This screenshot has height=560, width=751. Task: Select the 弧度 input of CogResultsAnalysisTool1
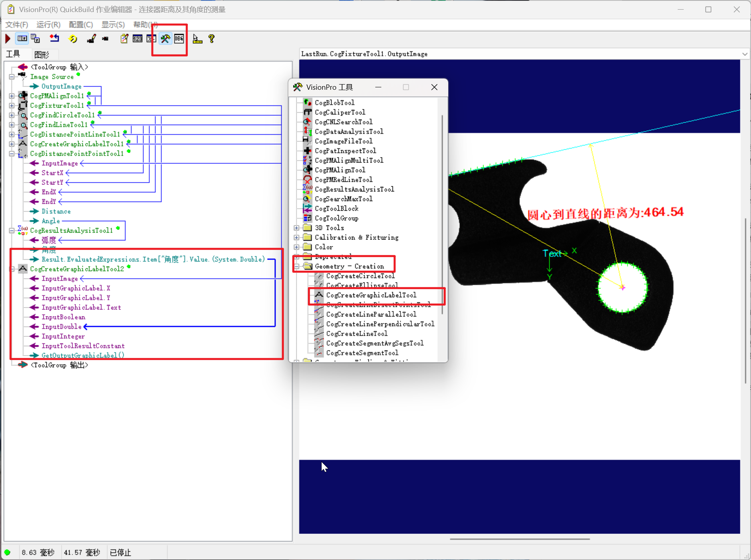(x=49, y=240)
